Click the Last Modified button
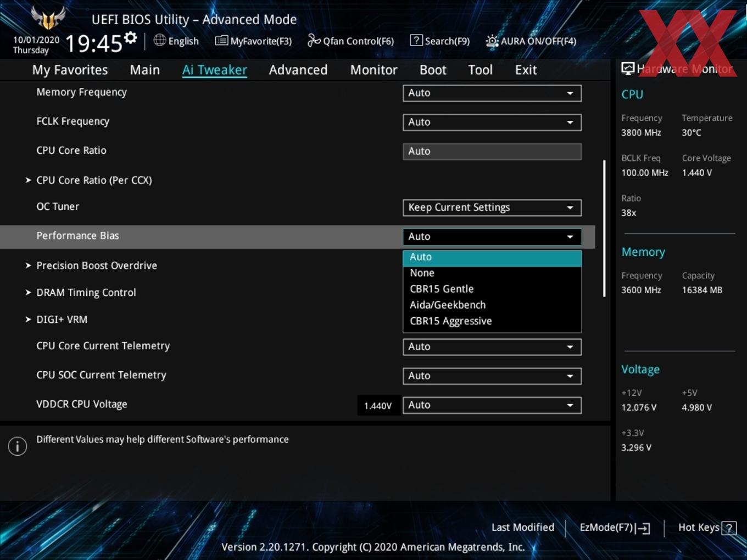Image resolution: width=747 pixels, height=560 pixels. point(523,528)
